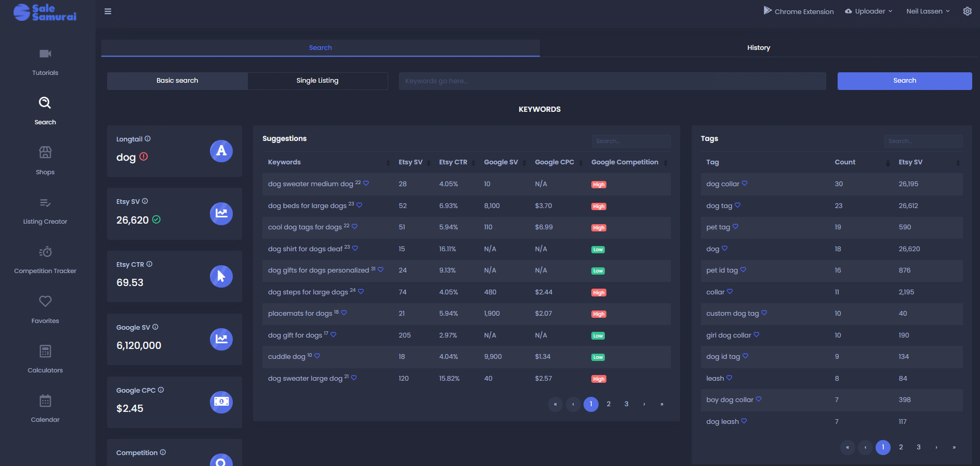Screen dimensions: 980x466
Task: Favorite the 'boy dog collar' tag
Action: pos(759,399)
